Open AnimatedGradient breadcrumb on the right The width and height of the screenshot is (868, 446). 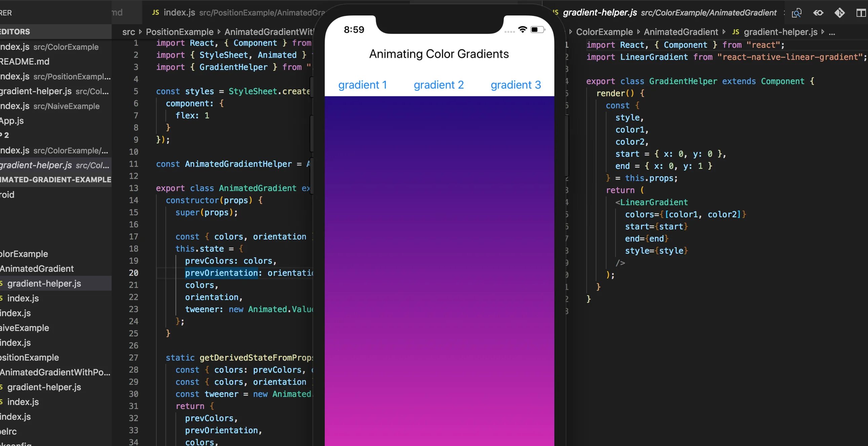(681, 32)
